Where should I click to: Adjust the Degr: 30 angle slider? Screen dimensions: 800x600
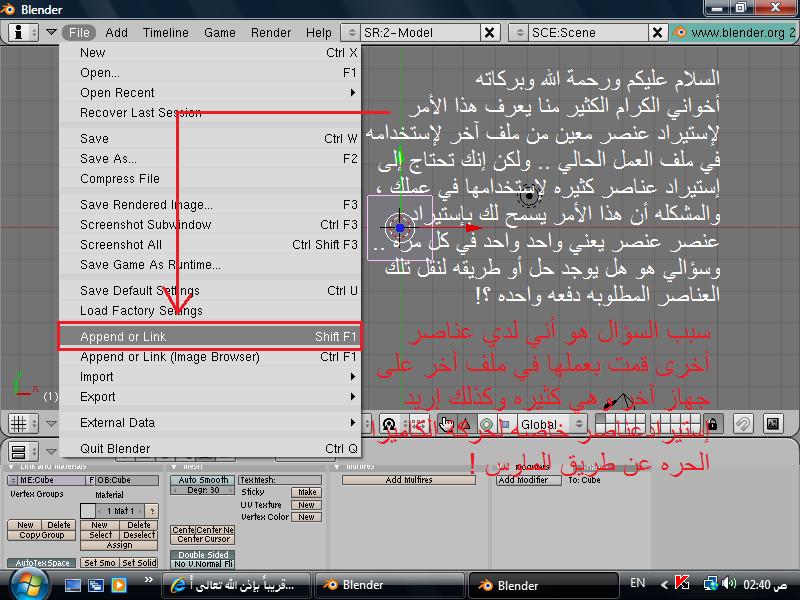pyautogui.click(x=203, y=490)
